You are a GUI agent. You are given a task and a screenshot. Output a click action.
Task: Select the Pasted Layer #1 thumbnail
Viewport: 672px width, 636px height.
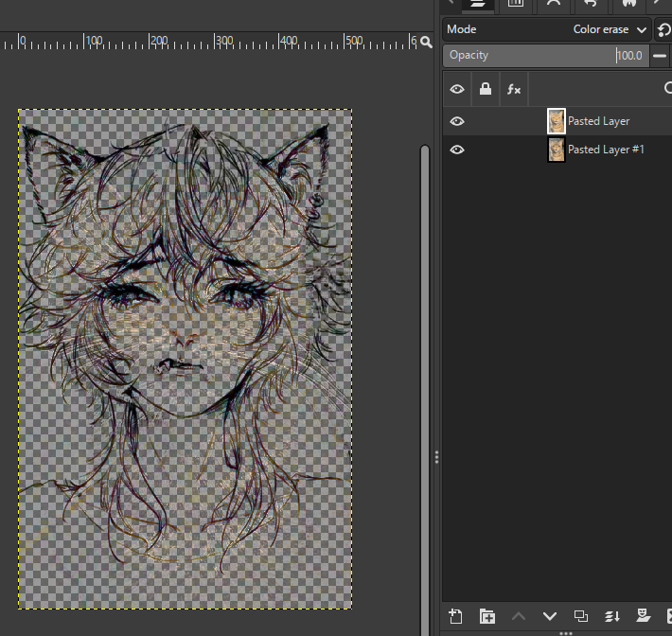pos(557,150)
